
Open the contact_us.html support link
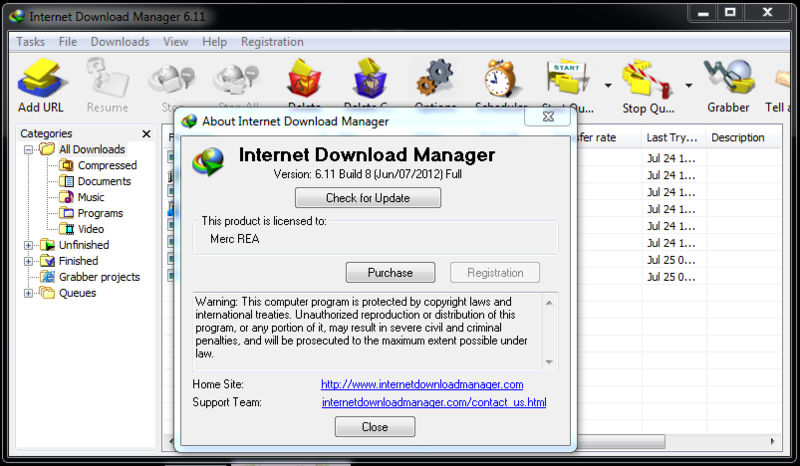click(x=434, y=402)
